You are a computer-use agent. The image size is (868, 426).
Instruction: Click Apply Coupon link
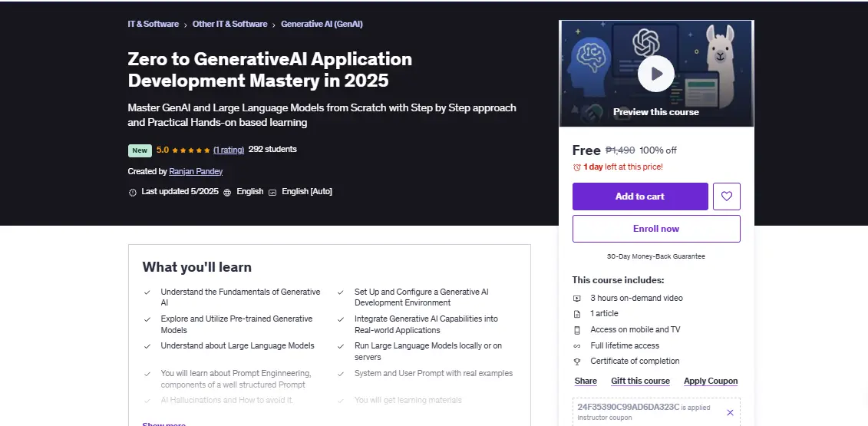point(710,381)
